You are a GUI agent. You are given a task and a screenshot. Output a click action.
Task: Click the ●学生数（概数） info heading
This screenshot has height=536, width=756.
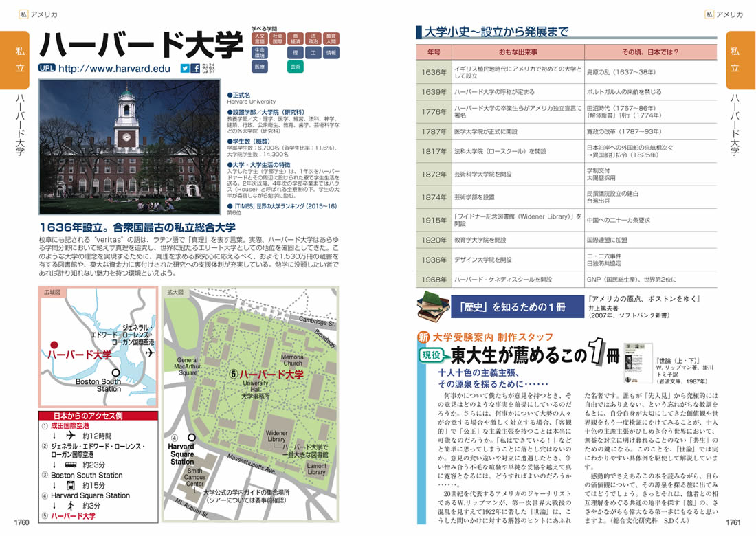pos(248,142)
